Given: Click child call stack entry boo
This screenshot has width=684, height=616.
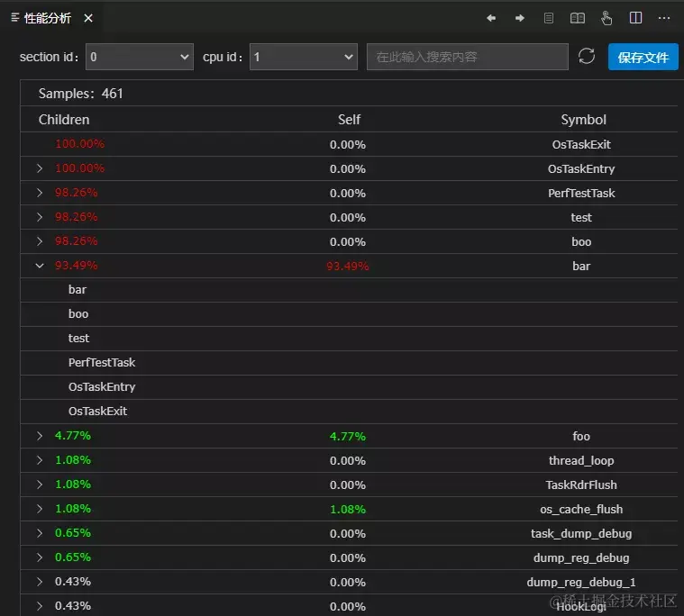Looking at the screenshot, I should (78, 314).
